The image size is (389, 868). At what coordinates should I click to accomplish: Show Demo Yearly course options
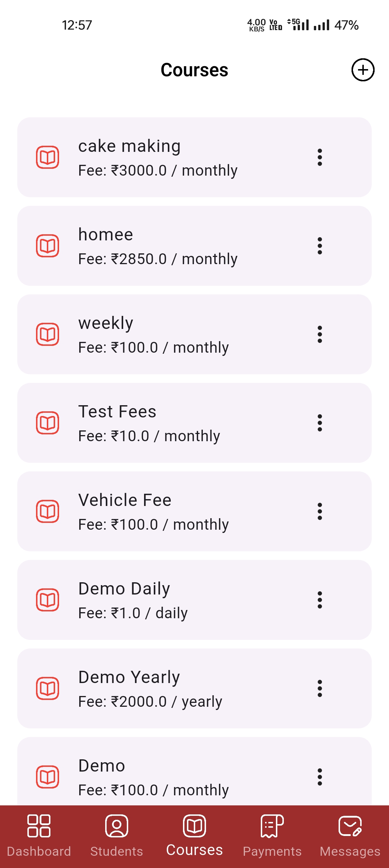(x=319, y=688)
